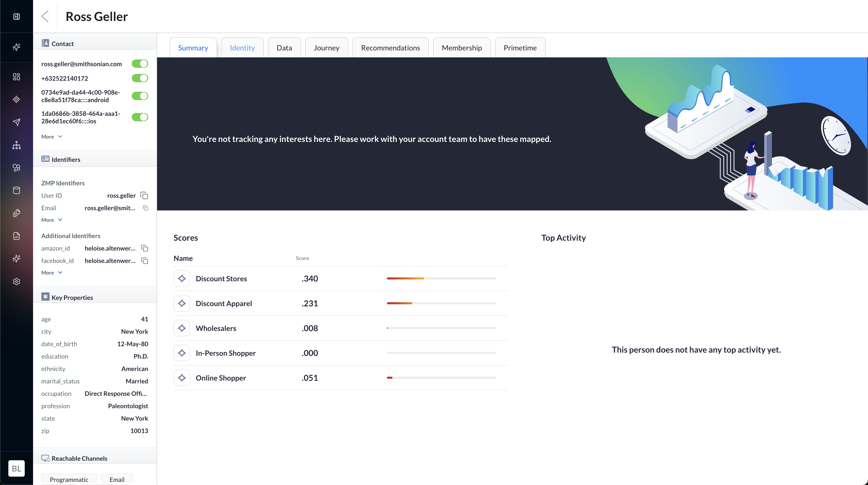Open the database cylinder sidebar icon

16,190
